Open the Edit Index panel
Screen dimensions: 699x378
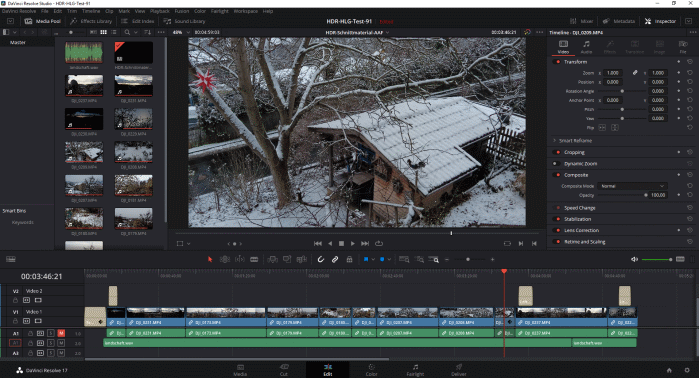(x=138, y=21)
